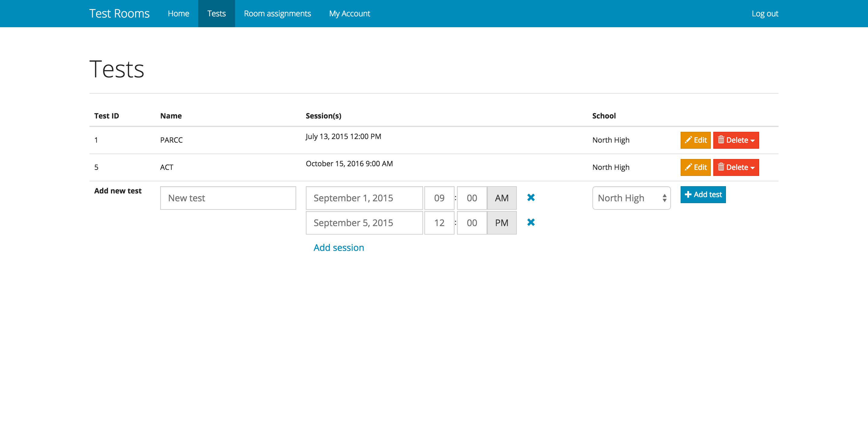Click session July 13, 2015 12:00 PM
The width and height of the screenshot is (868, 425).
(x=343, y=137)
